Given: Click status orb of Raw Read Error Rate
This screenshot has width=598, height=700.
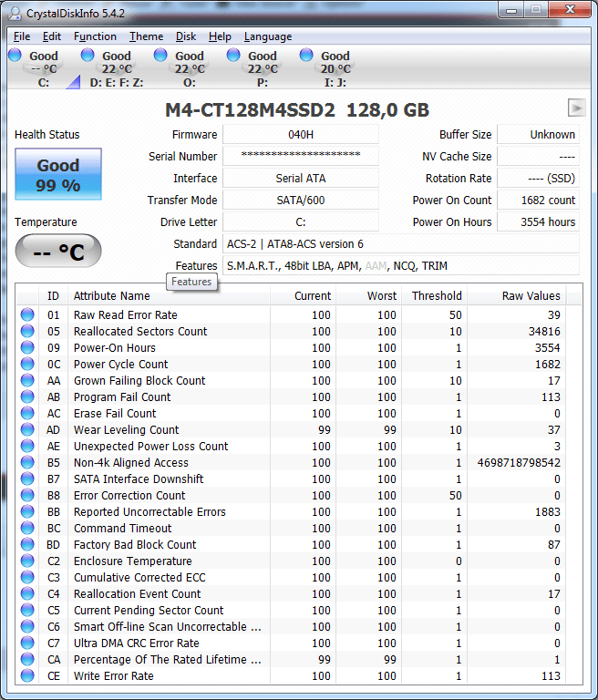Looking at the screenshot, I should tap(27, 314).
